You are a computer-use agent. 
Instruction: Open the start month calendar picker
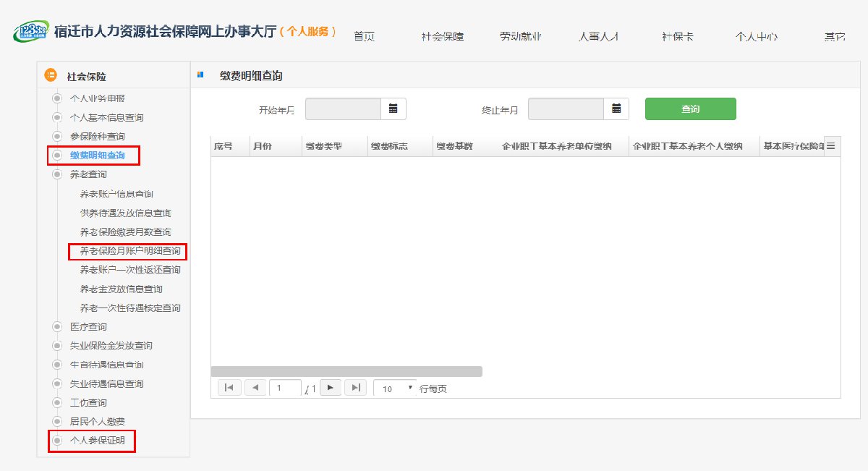[393, 109]
